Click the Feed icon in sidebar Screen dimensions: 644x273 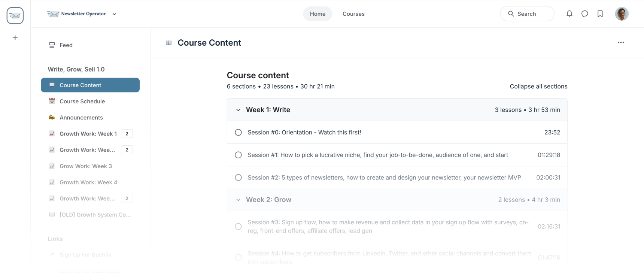click(51, 45)
